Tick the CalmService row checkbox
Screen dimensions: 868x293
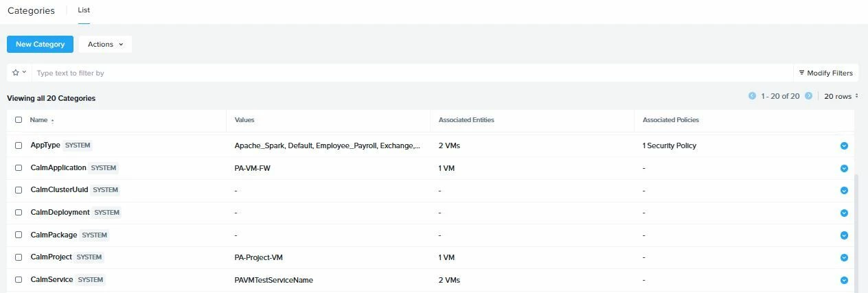click(x=19, y=280)
